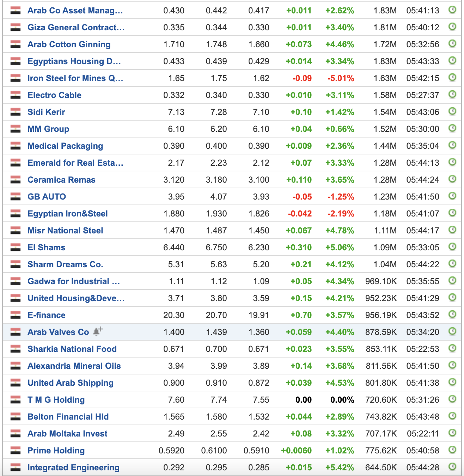464x476 pixels.
Task: Select the +5.42% change for Integrated Engineering
Action: coord(340,468)
